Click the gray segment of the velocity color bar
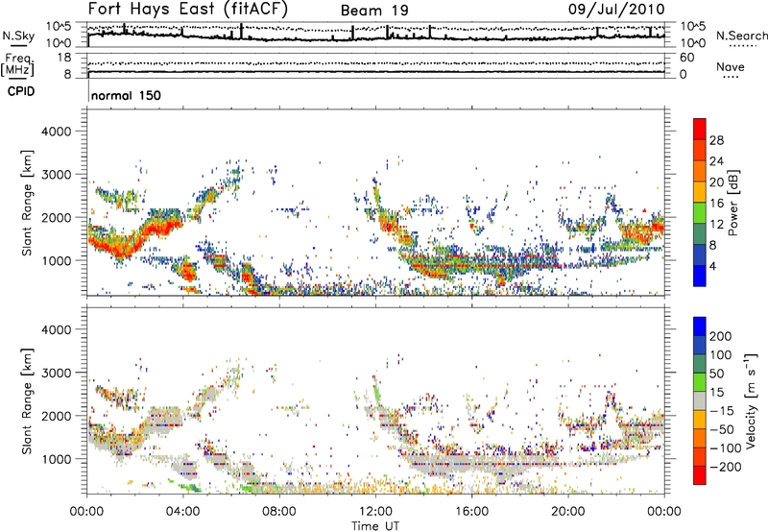This screenshot has height=532, width=768. tap(700, 400)
